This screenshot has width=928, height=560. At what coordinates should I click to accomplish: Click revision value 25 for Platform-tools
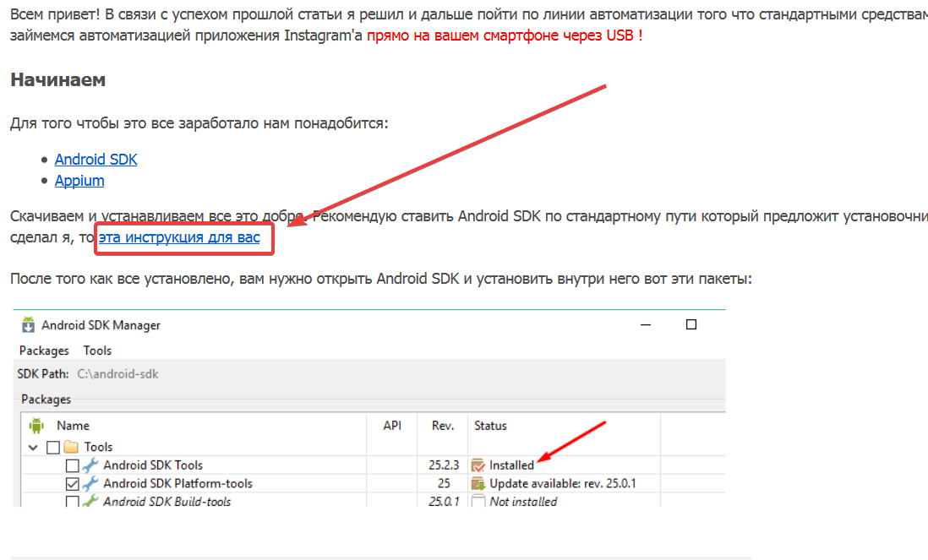click(444, 484)
